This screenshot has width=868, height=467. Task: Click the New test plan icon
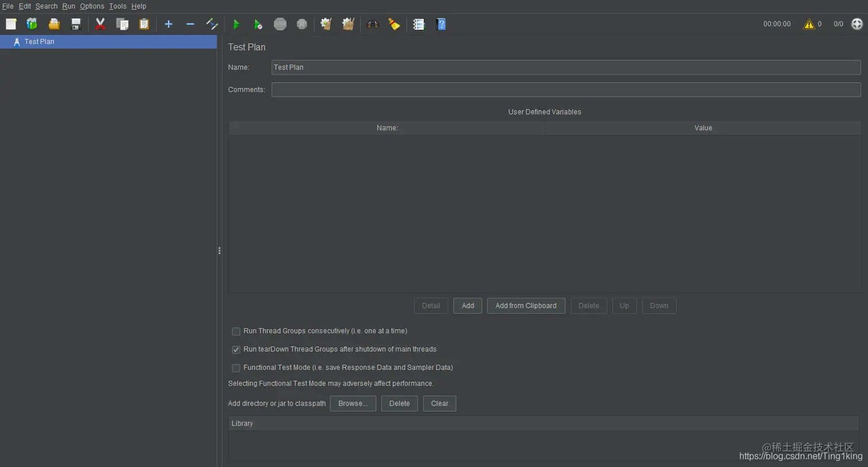(11, 24)
